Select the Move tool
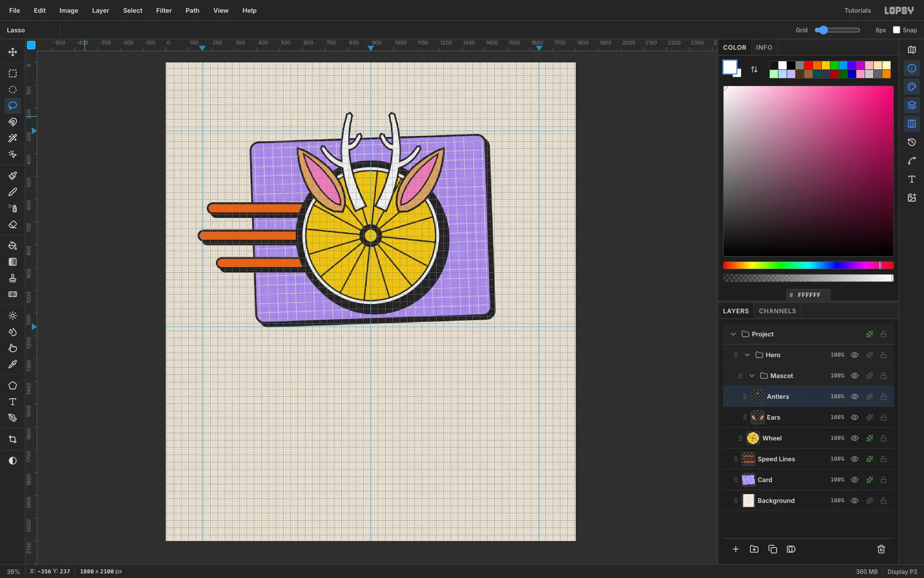The image size is (924, 578). click(x=13, y=52)
